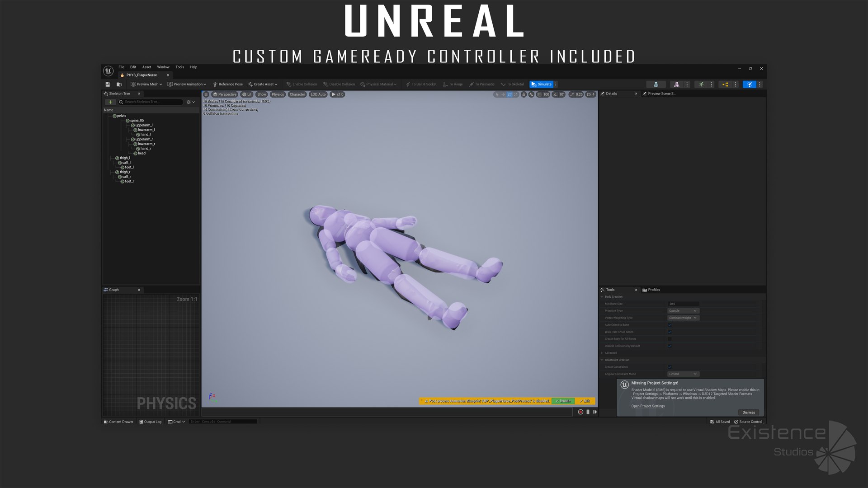Click the pelvis bone in Skeleton Tree
The height and width of the screenshot is (488, 868).
click(x=122, y=116)
